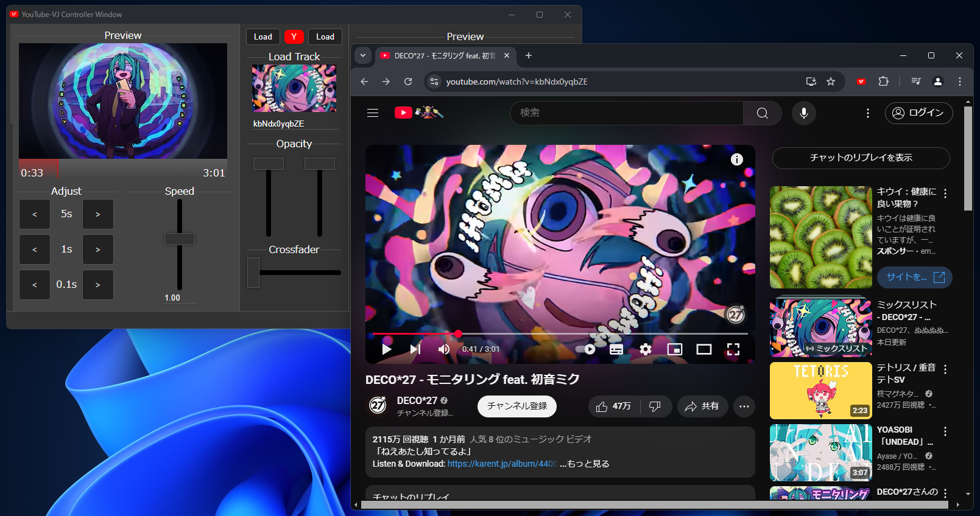The width and height of the screenshot is (980, 516).
Task: Click the 共有 share button
Action: pyautogui.click(x=702, y=406)
